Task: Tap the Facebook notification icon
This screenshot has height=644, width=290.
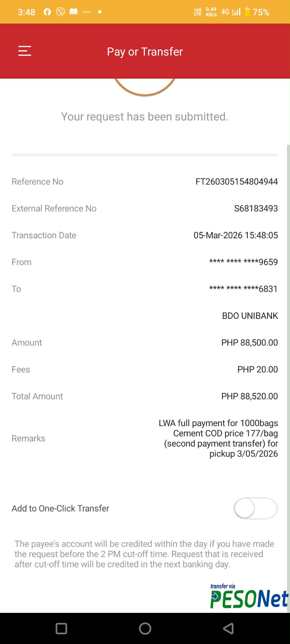Action: coord(47,12)
